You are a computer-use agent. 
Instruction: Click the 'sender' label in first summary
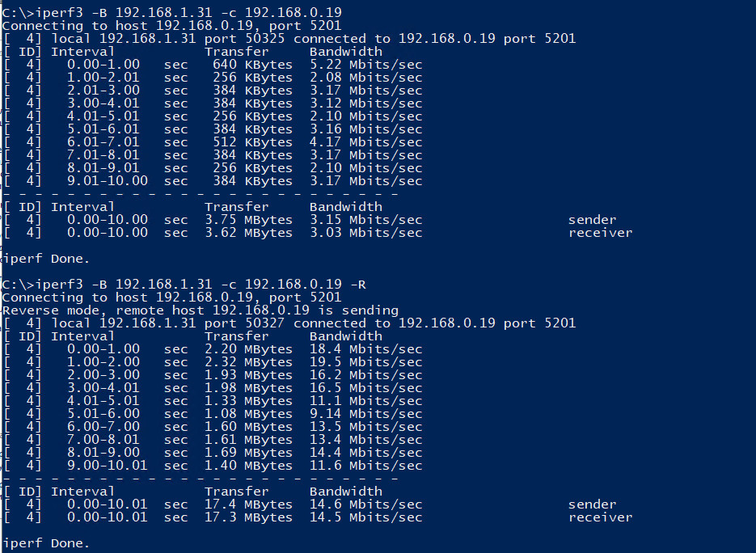pos(592,220)
